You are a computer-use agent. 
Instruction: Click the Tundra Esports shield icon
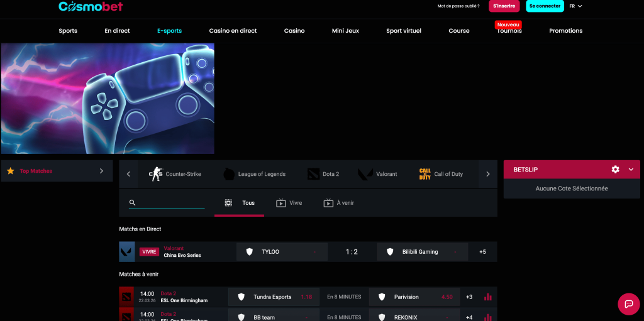pos(241,297)
